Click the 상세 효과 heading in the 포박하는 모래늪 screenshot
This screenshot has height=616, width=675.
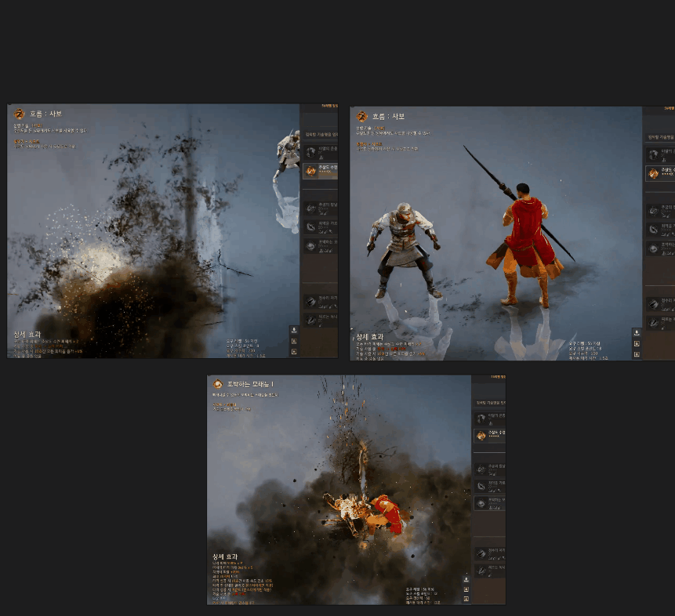pyautogui.click(x=225, y=556)
